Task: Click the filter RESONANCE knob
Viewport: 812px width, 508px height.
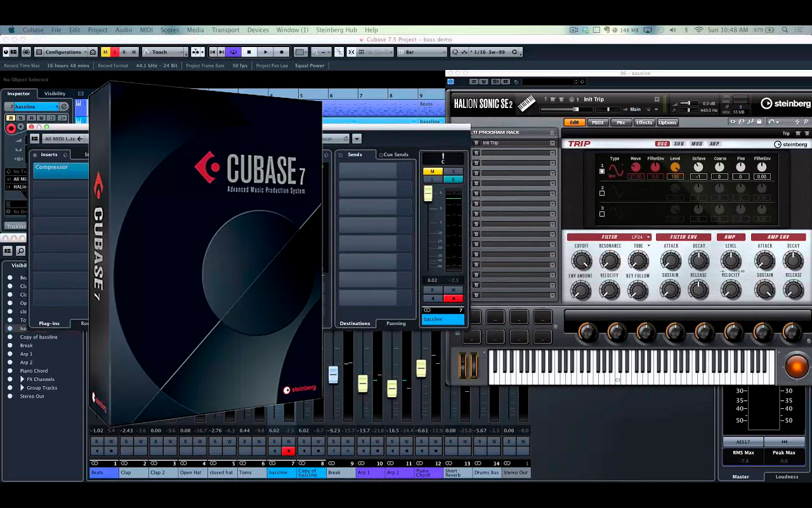Action: click(610, 260)
